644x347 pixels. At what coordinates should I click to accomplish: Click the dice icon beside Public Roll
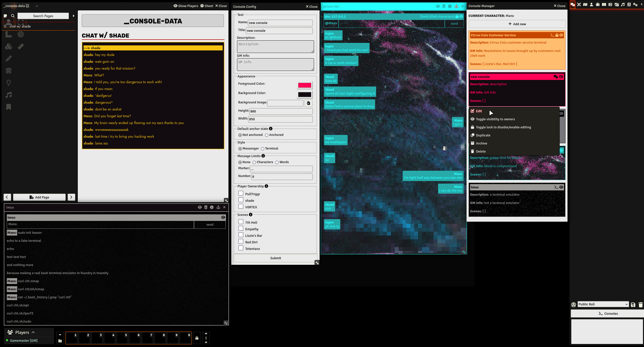[574, 304]
